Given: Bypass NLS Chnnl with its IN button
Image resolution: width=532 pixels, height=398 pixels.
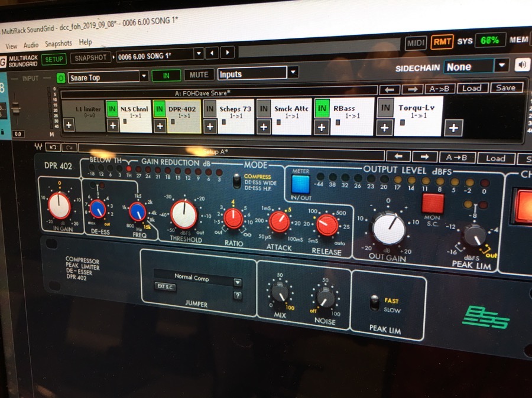Looking at the screenshot, I should (112, 109).
